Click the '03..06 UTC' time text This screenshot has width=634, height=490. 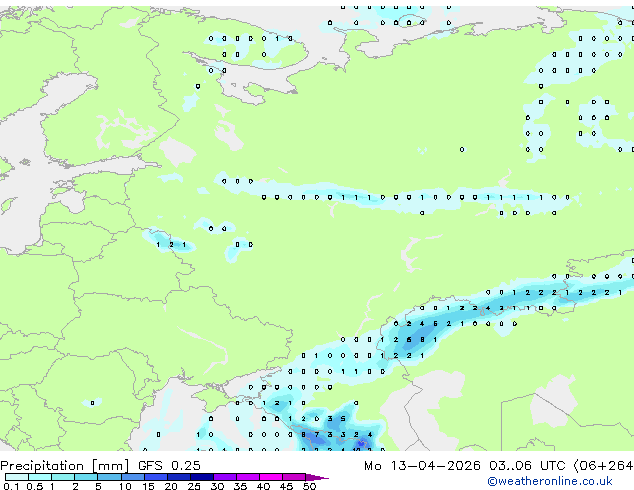pyautogui.click(x=526, y=466)
